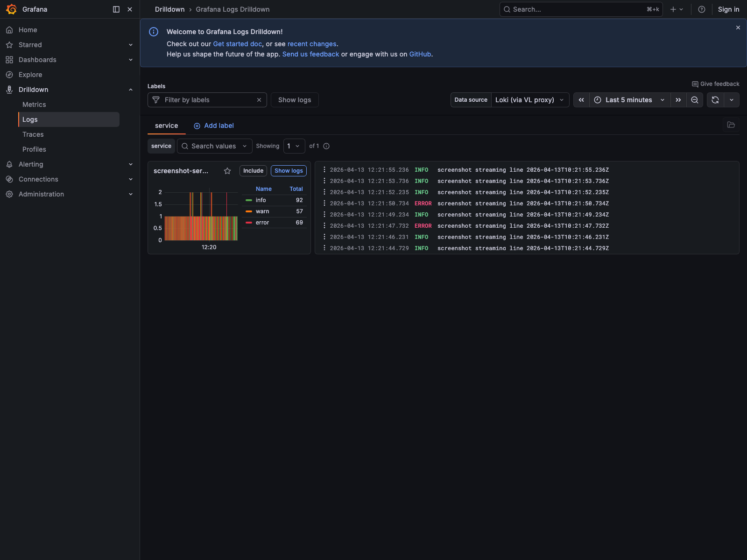Click Give feedback link

click(716, 84)
